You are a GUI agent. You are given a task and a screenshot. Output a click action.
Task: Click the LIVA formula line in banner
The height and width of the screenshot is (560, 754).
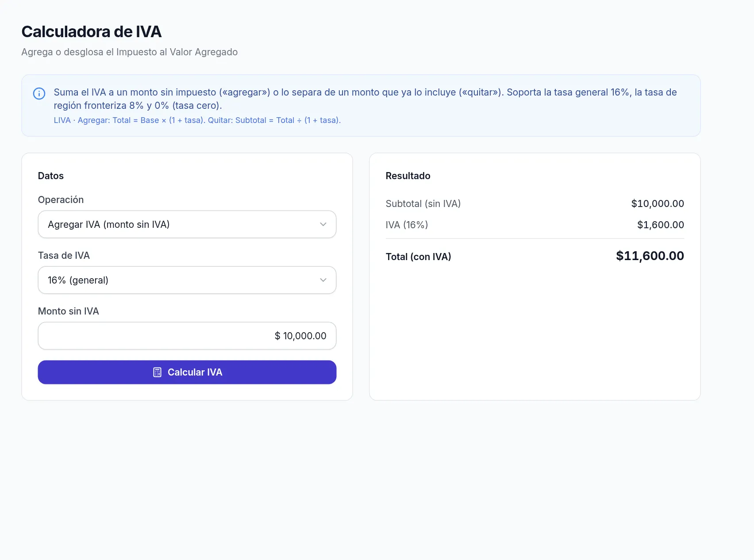pyautogui.click(x=197, y=120)
